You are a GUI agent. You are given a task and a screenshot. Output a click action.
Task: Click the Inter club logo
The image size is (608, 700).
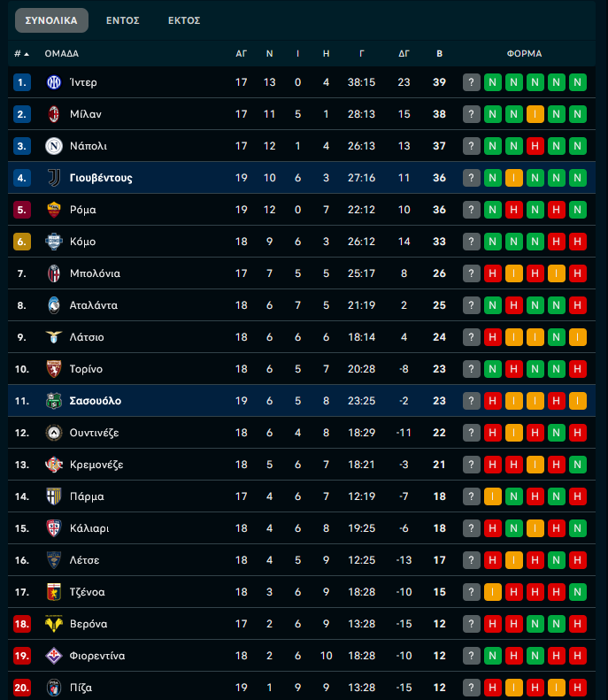tap(53, 82)
